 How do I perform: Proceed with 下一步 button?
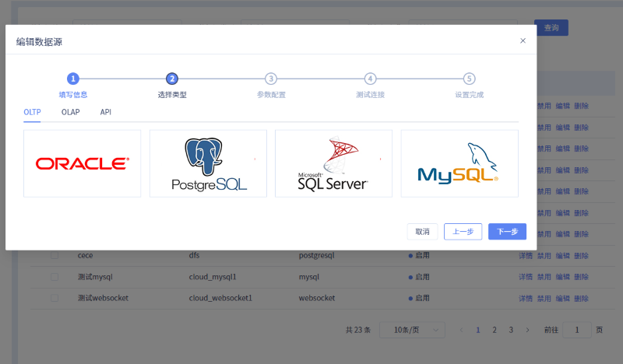508,232
